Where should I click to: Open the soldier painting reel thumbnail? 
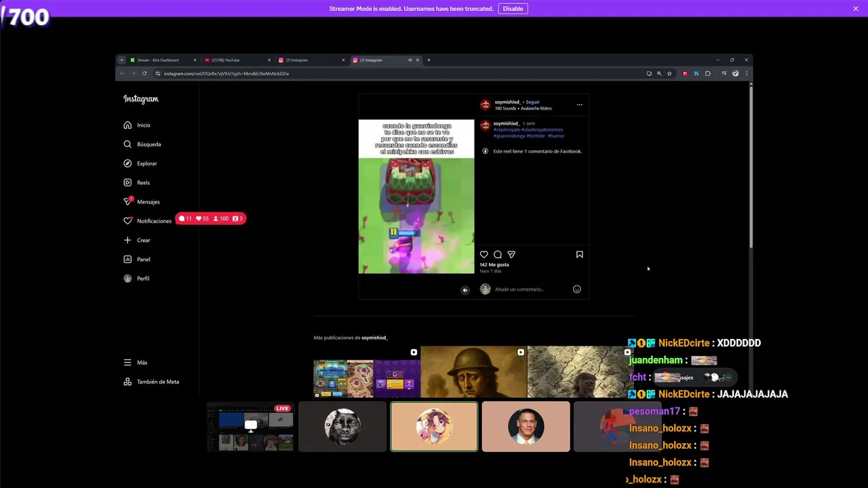pos(473,372)
